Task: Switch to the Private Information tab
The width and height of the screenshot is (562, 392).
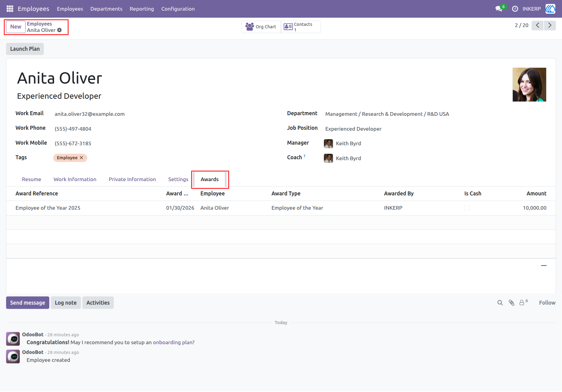Action: click(132, 179)
